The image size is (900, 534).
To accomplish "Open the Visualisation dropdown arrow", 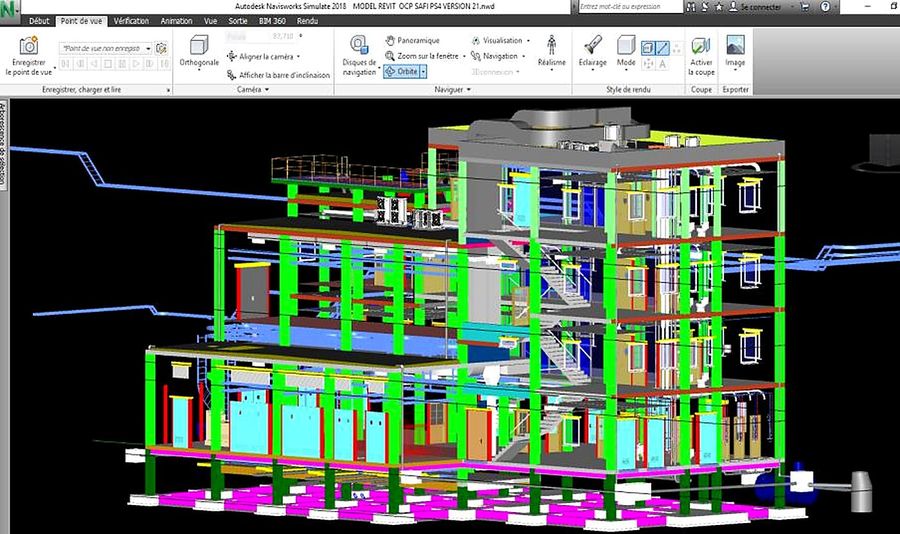I will coord(528,41).
